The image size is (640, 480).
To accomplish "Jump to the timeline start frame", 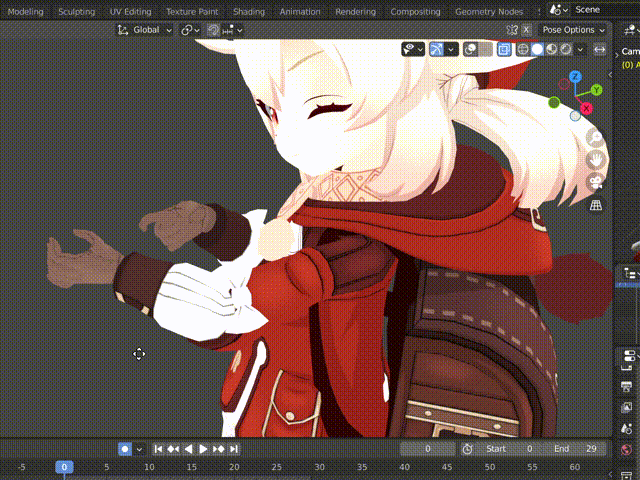I will (x=158, y=449).
